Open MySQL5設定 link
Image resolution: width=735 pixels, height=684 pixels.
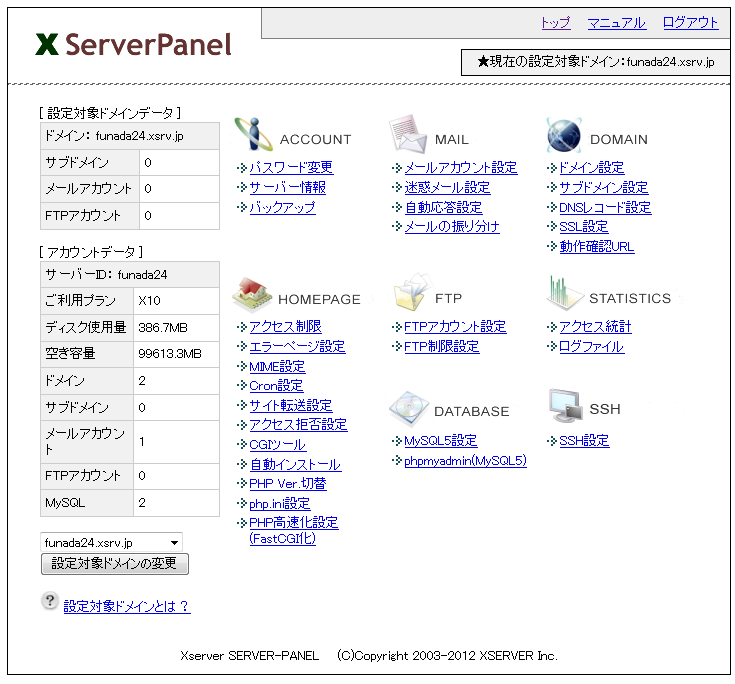coord(441,441)
